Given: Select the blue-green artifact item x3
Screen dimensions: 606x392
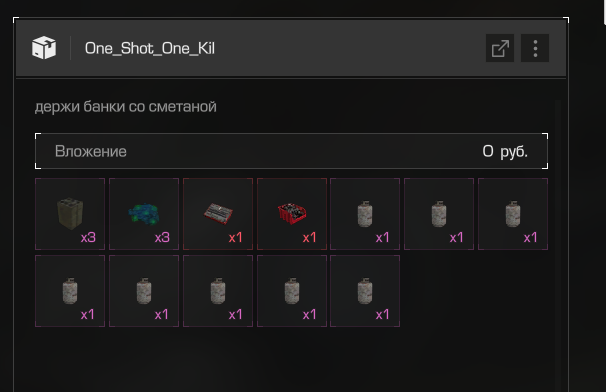Looking at the screenshot, I should 144,214.
